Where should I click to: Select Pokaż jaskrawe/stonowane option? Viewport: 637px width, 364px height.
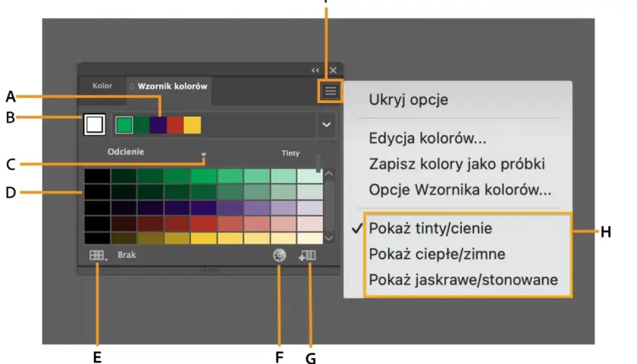[463, 280]
